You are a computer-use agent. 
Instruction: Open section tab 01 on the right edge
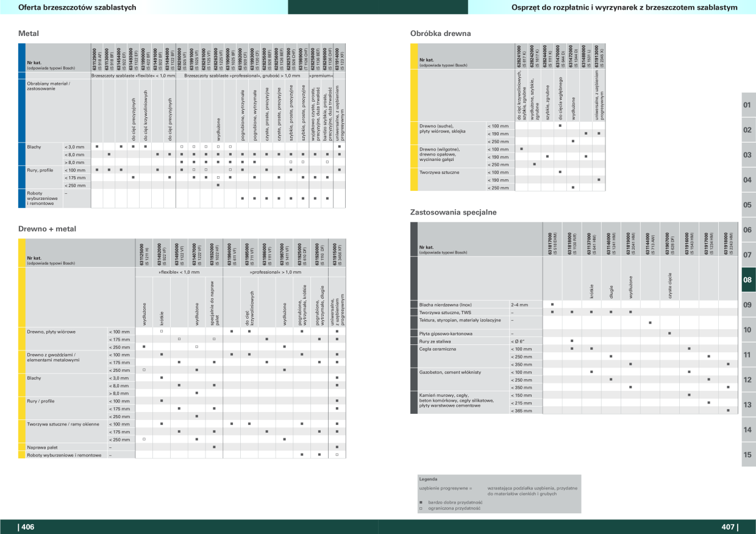click(747, 105)
